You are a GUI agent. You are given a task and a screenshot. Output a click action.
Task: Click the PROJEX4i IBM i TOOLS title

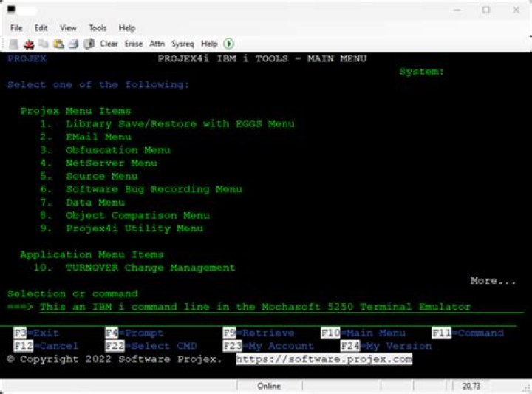262,58
